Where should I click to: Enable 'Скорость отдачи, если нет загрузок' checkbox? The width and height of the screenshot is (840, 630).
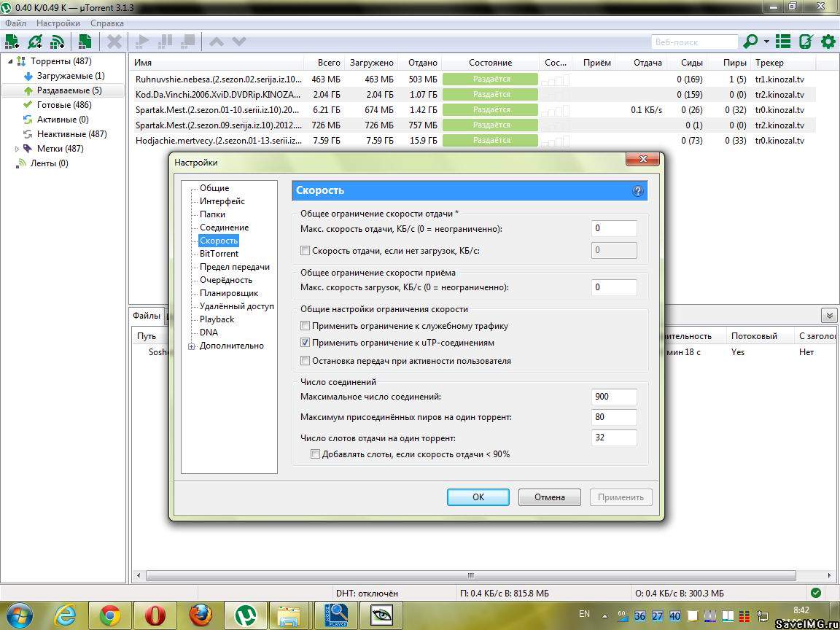tap(305, 250)
